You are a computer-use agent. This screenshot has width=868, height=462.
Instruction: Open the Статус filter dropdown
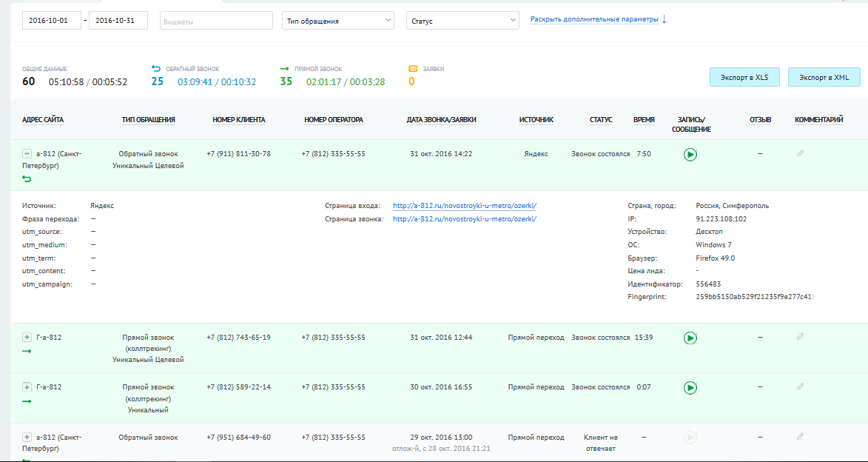pyautogui.click(x=462, y=21)
